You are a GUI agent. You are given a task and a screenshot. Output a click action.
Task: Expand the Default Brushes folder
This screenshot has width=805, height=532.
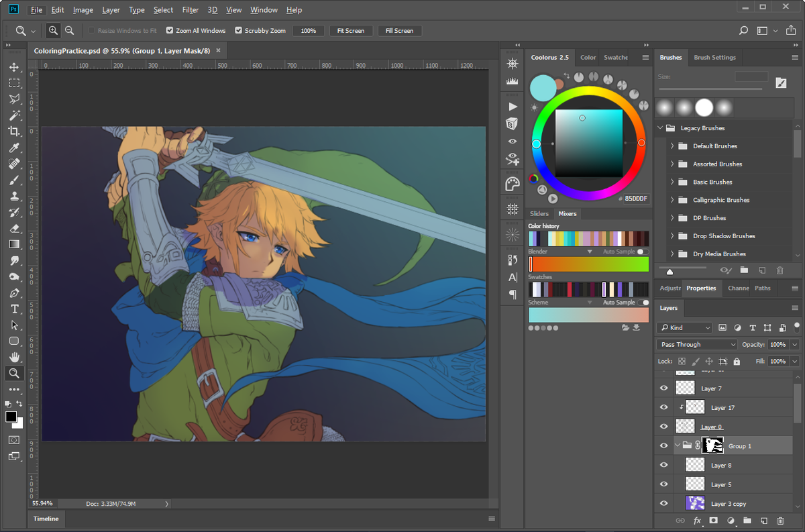(672, 146)
